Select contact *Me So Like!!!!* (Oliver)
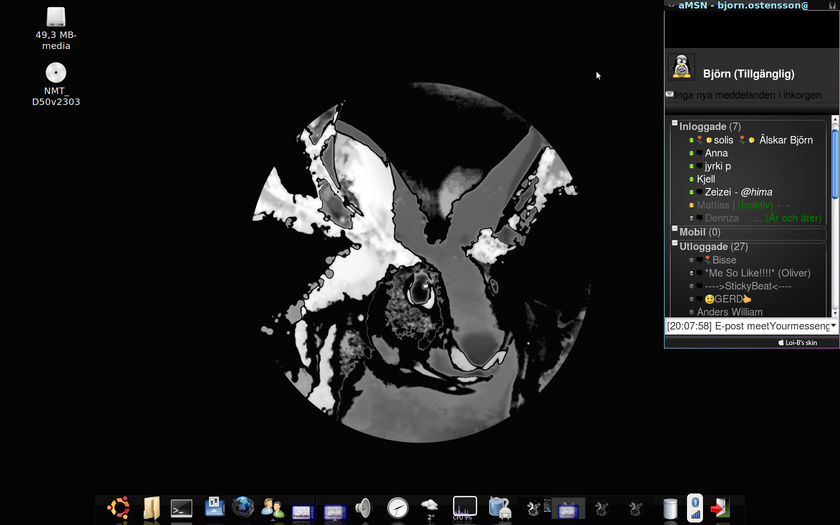840x525 pixels. click(x=758, y=273)
